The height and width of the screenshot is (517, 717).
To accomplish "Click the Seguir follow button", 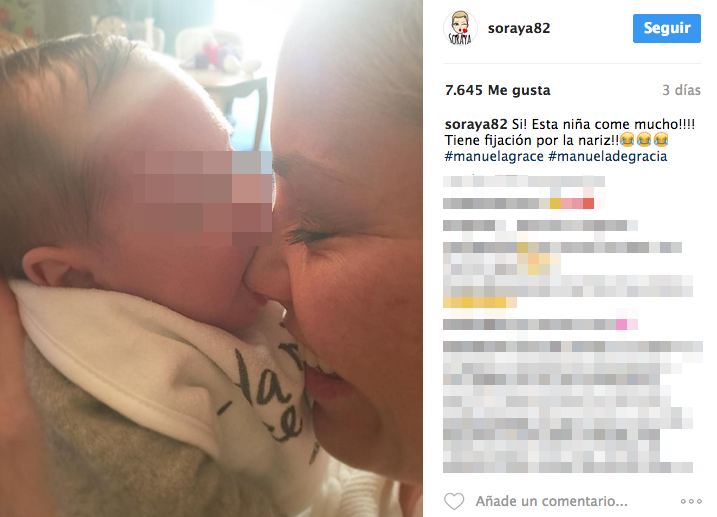I will click(667, 28).
